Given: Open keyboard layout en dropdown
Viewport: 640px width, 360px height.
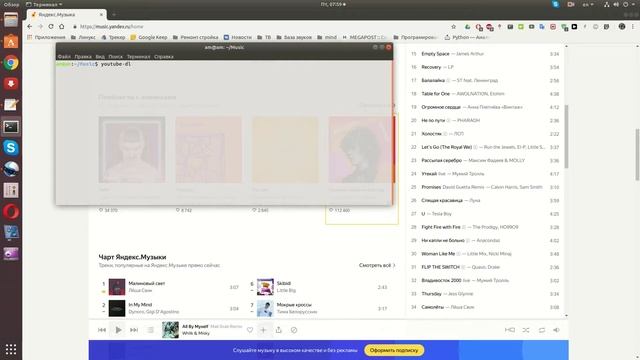Looking at the screenshot, I should pos(588,4).
